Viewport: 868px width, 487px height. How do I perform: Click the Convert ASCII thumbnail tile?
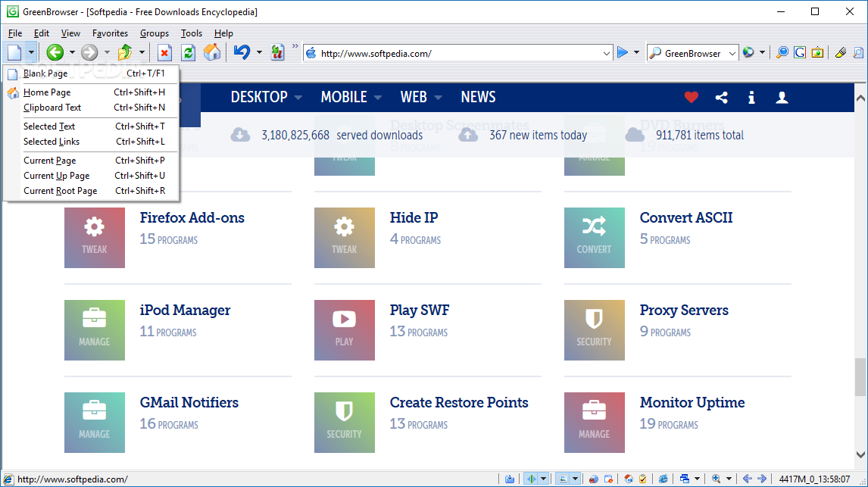pos(594,237)
